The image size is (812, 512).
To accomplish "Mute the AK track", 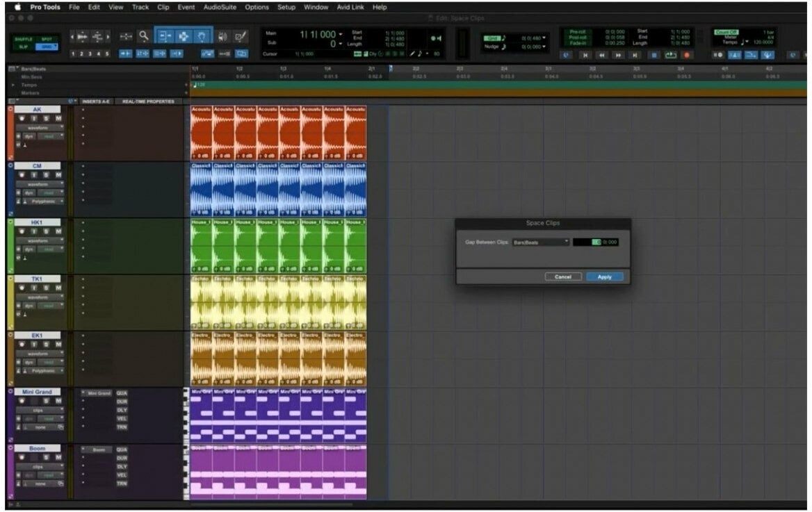I will tap(58, 119).
